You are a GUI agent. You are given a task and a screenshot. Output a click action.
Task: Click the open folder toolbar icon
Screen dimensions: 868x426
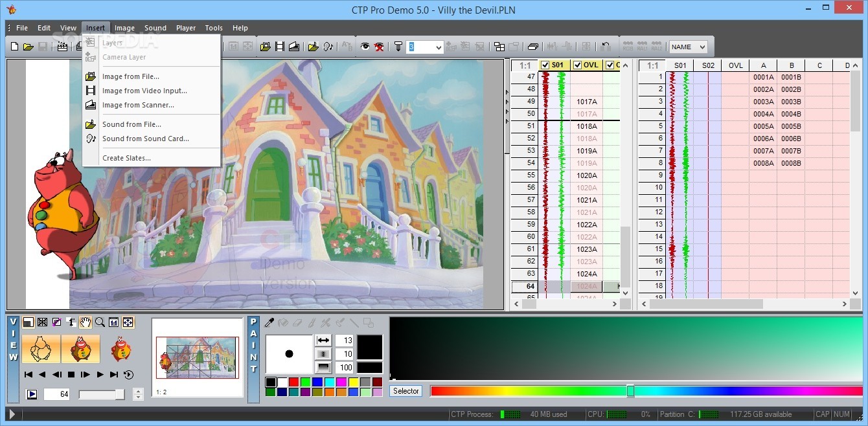click(29, 47)
